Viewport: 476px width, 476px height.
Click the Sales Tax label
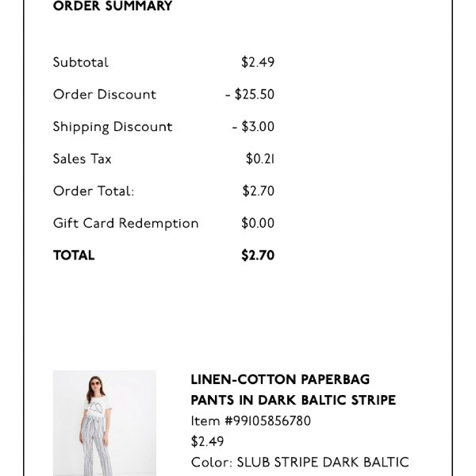[x=82, y=159]
